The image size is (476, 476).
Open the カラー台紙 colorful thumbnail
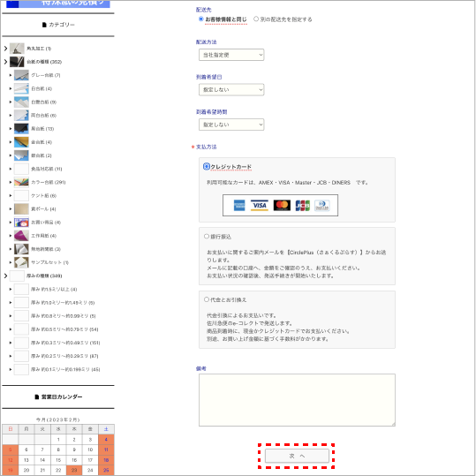pos(21,182)
